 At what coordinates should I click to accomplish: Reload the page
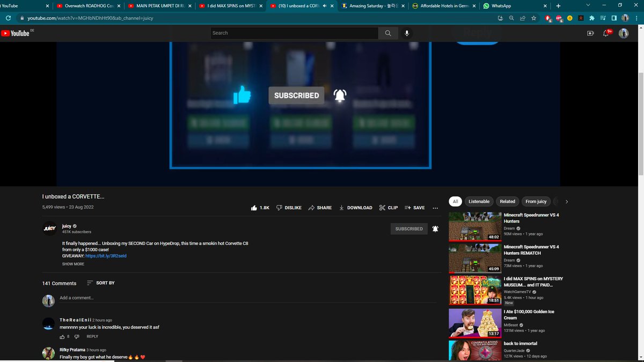[x=9, y=18]
